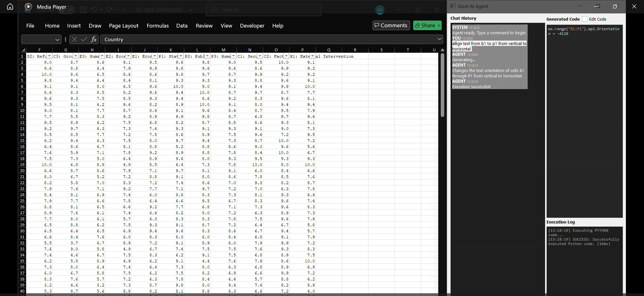The height and width of the screenshot is (296, 644).
Task: Click cell F4 with value 10.0
Action: [40, 75]
